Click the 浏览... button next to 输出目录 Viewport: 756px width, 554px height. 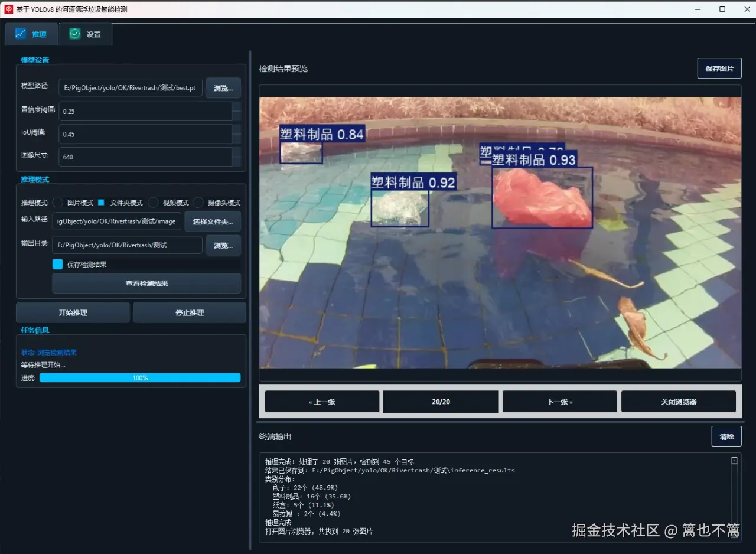tap(223, 245)
